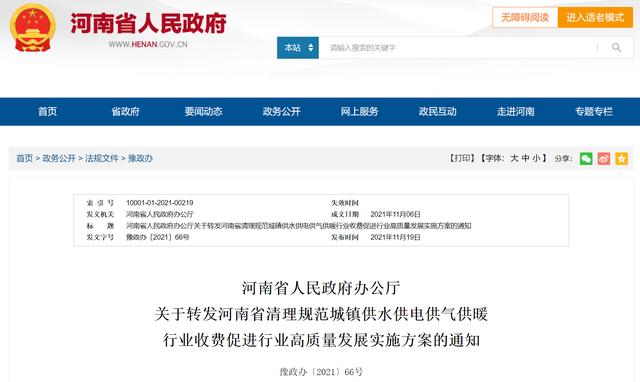The width and height of the screenshot is (640, 382).
Task: Click the Henan government emblem logo
Action: (x=33, y=28)
